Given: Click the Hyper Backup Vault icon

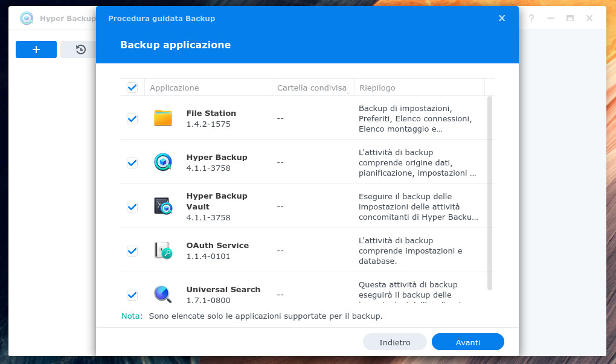Looking at the screenshot, I should pyautogui.click(x=163, y=206).
